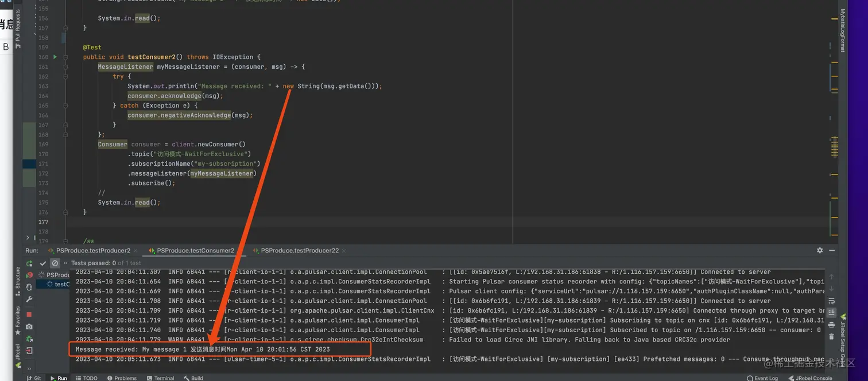Screen dimensions: 868x381
Task: Click the up arrow in console toolbar
Action: tap(832, 276)
